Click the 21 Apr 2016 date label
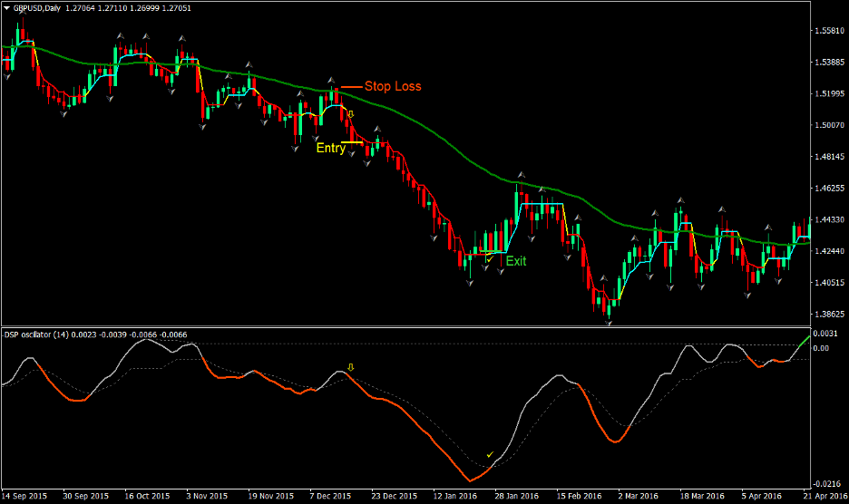 click(825, 496)
